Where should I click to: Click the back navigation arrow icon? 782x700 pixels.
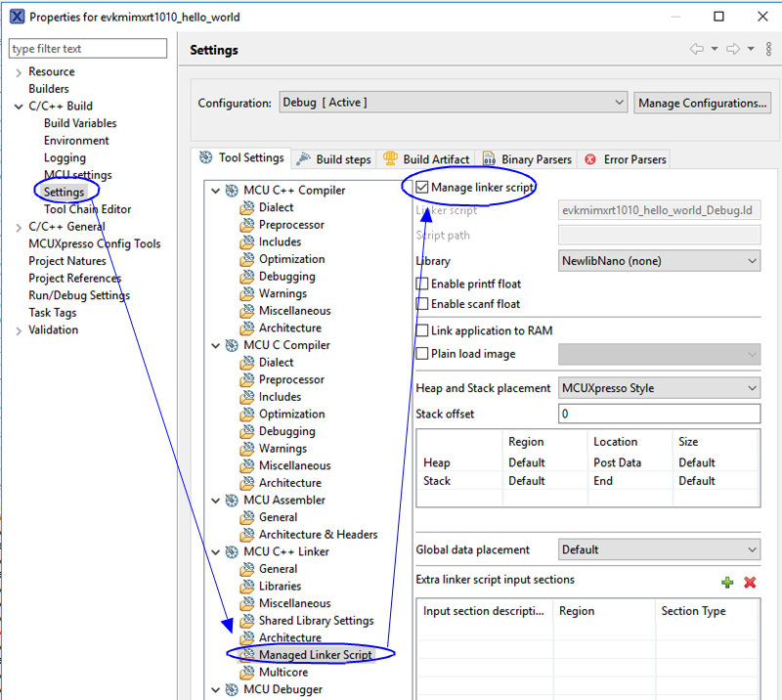697,49
